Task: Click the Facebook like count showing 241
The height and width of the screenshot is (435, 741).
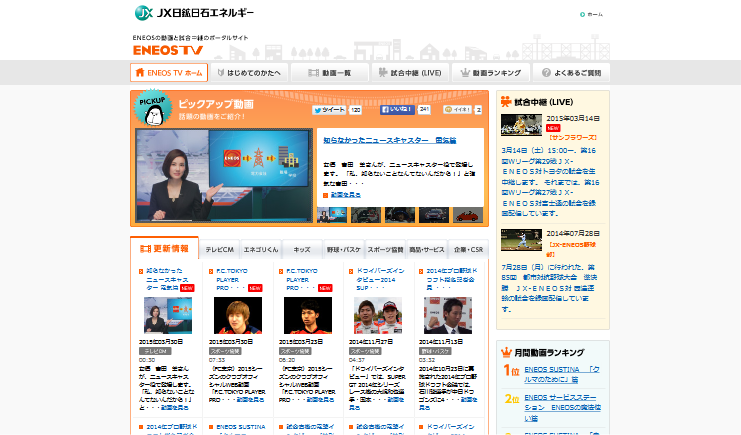Action: tap(424, 109)
